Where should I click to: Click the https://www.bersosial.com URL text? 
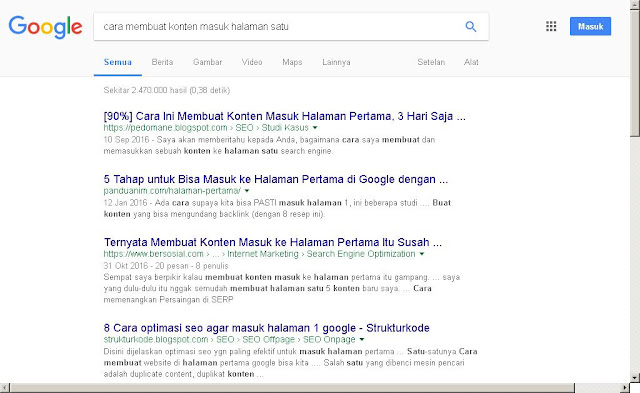coord(153,254)
